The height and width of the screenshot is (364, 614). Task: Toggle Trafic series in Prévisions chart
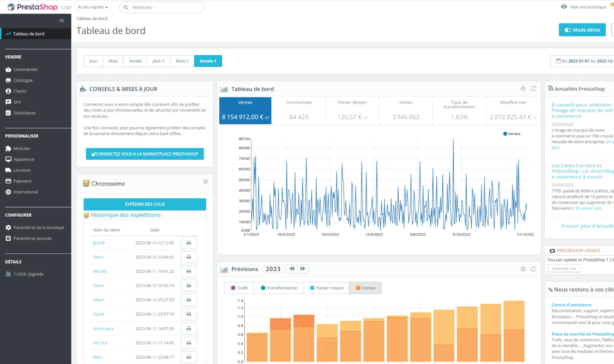(239, 288)
